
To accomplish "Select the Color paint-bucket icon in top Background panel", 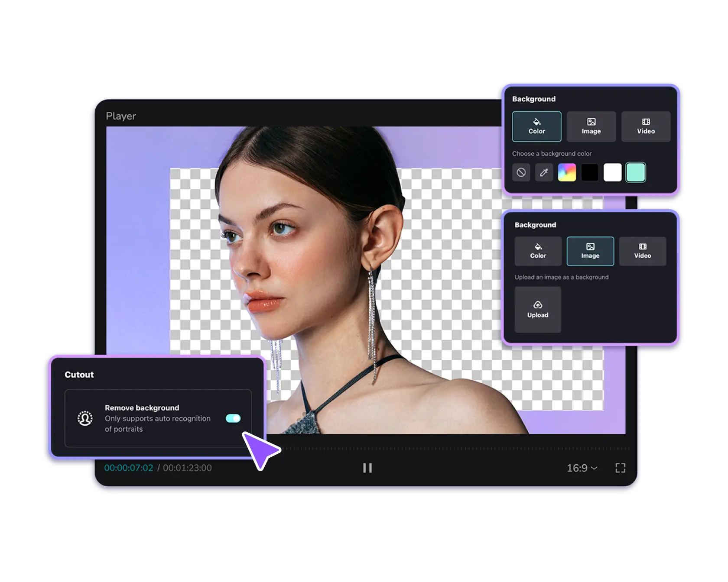I will pos(536,122).
